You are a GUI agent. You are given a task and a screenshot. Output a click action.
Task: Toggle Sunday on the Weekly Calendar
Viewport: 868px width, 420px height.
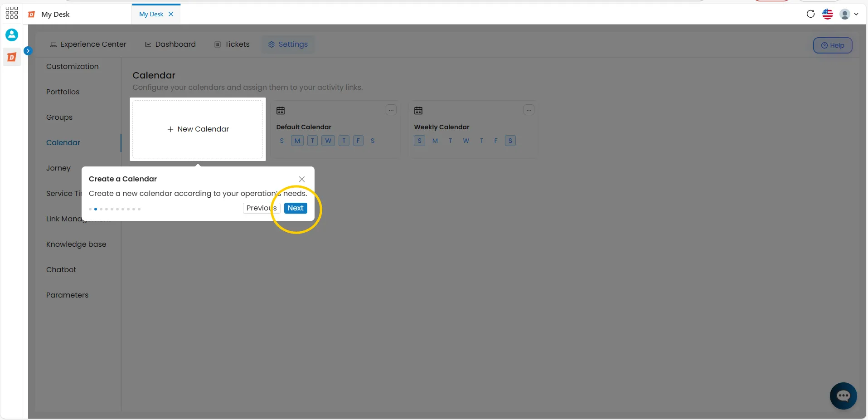419,141
